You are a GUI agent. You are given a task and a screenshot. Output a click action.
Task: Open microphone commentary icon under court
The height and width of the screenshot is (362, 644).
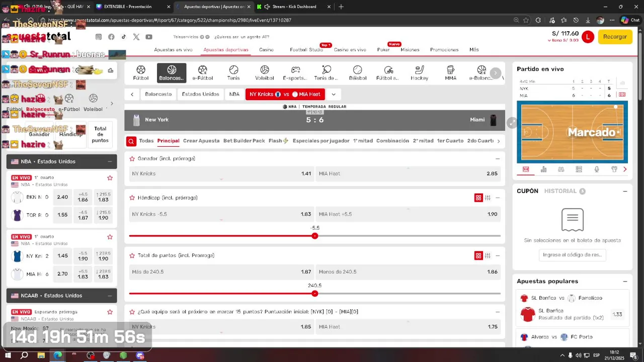pos(597,169)
